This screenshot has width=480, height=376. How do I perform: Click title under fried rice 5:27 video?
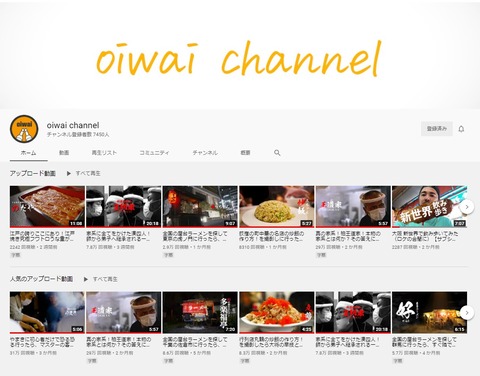[x=272, y=236]
